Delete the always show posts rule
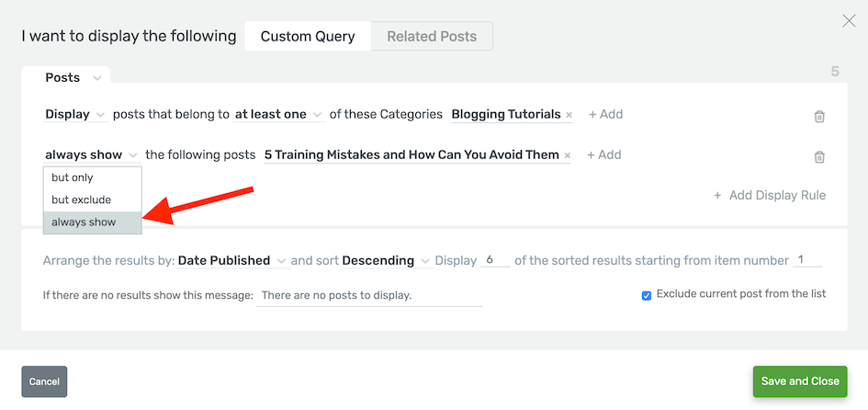This screenshot has width=868, height=410. (x=819, y=157)
